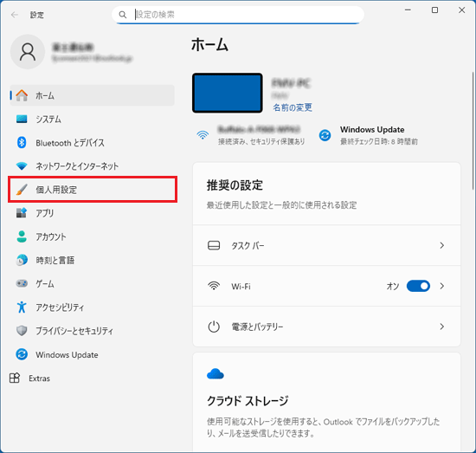Image resolution: width=476 pixels, height=453 pixels.
Task: Select the アプリ apps icon
Action: tap(22, 213)
